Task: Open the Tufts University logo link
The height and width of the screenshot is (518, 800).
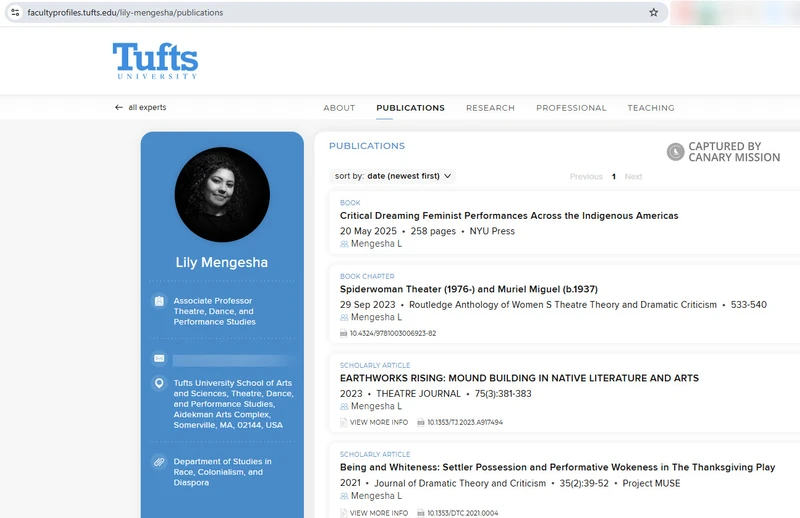Action: [156, 61]
